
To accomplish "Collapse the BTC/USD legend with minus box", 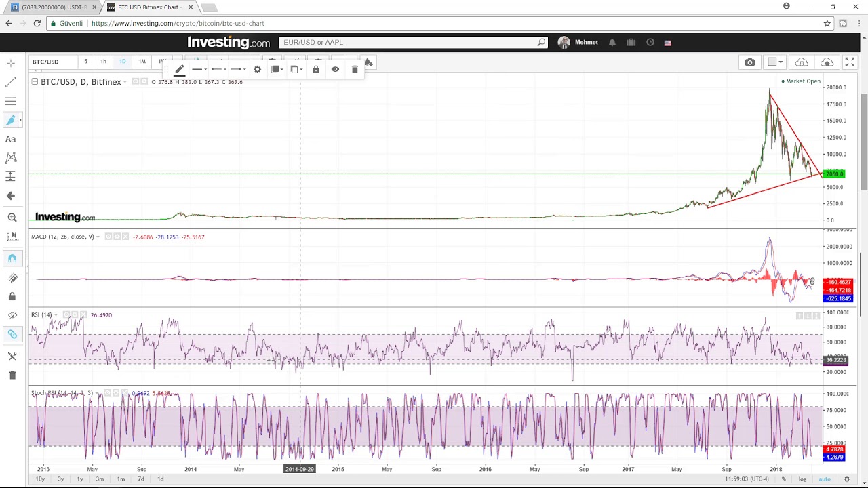I will (35, 81).
